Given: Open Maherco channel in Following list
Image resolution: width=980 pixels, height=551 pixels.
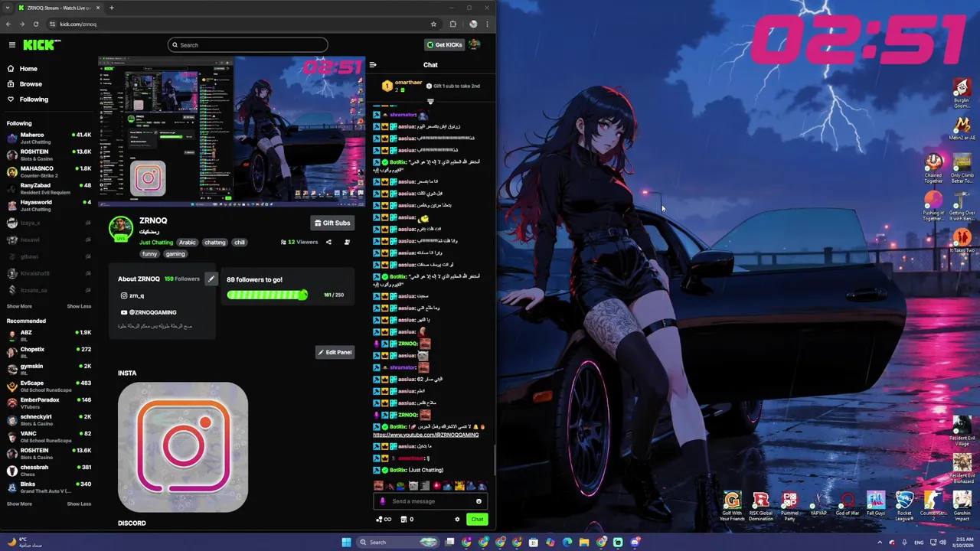Looking at the screenshot, I should 49,139.
